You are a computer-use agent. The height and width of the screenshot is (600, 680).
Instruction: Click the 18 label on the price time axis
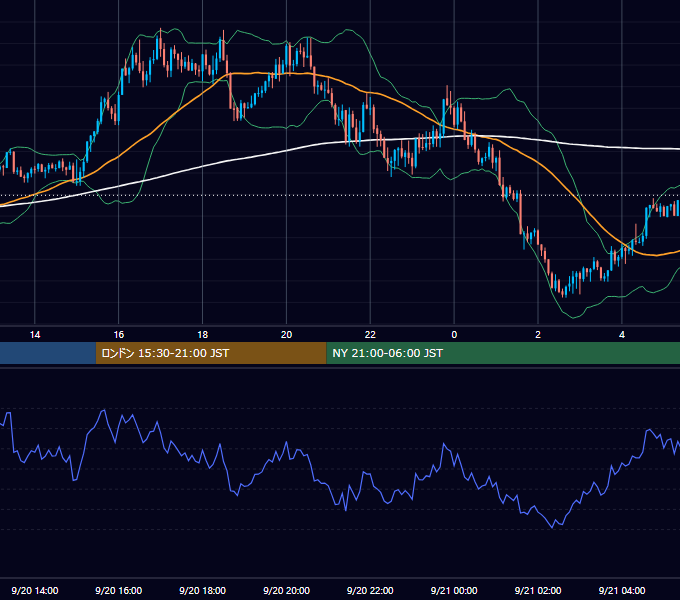(203, 335)
